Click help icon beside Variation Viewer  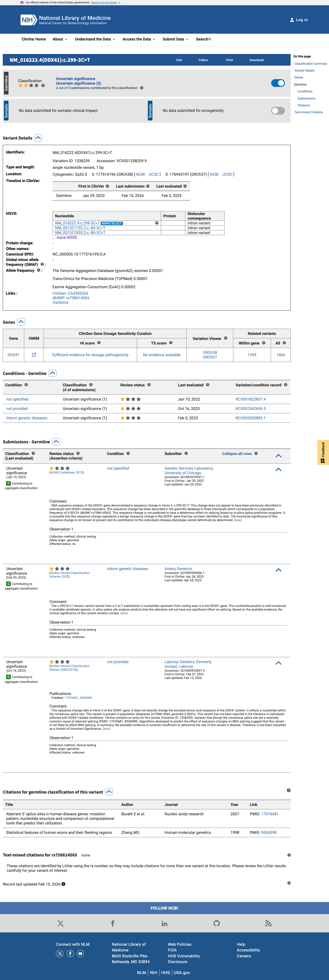click(226, 338)
